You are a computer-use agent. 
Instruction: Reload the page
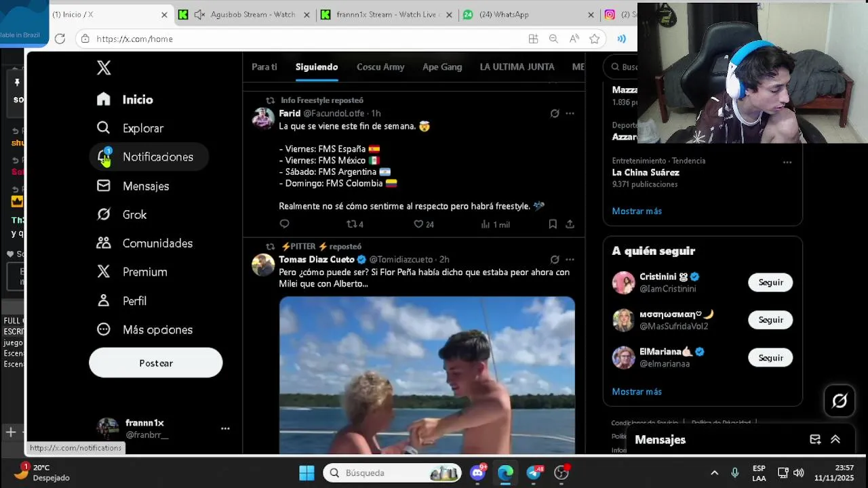pyautogui.click(x=60, y=39)
